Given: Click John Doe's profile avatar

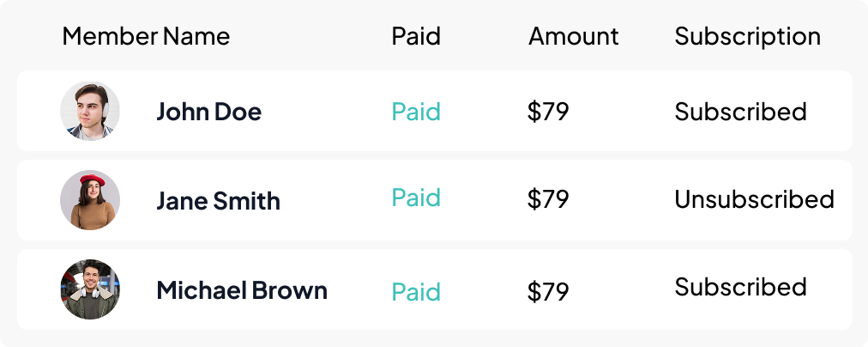Looking at the screenshot, I should click(x=90, y=111).
